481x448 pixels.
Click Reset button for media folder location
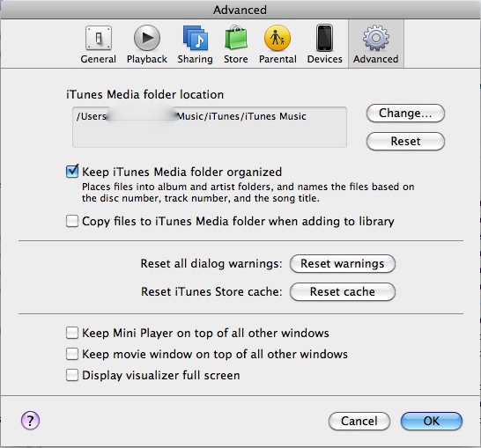click(405, 141)
